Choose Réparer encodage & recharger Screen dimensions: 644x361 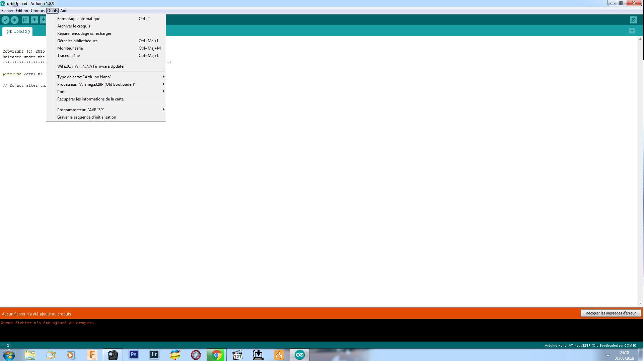pyautogui.click(x=106, y=33)
